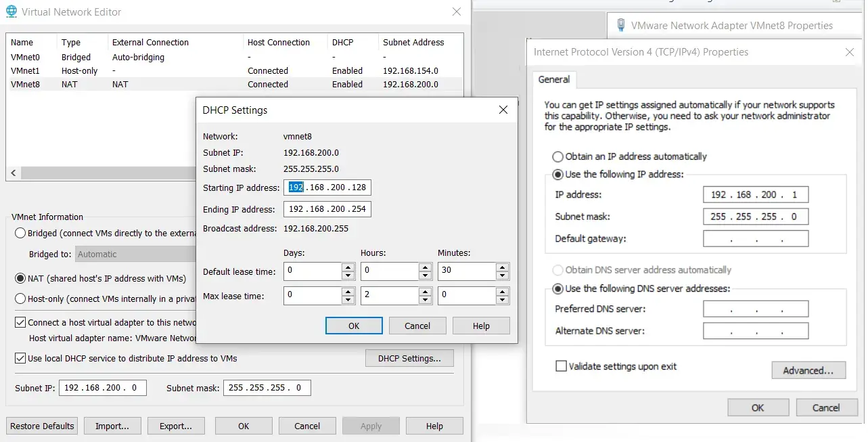This screenshot has height=442, width=868.
Task: Decrease Default lease time Days value
Action: point(348,275)
